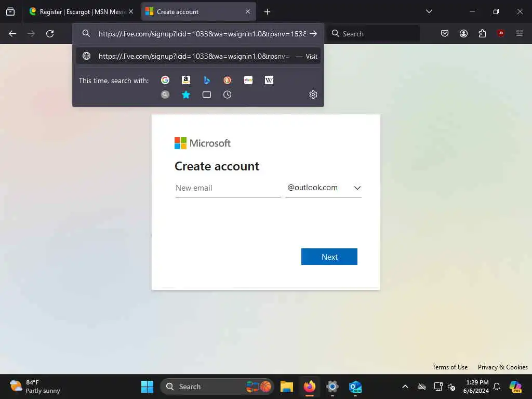Reload the current page

coord(50,34)
